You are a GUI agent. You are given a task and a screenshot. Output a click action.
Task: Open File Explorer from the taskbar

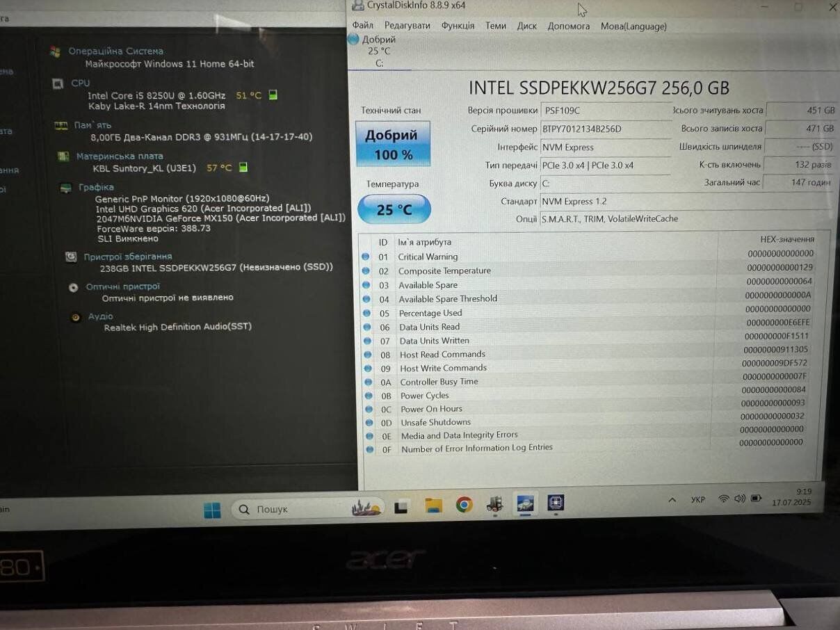click(x=433, y=506)
